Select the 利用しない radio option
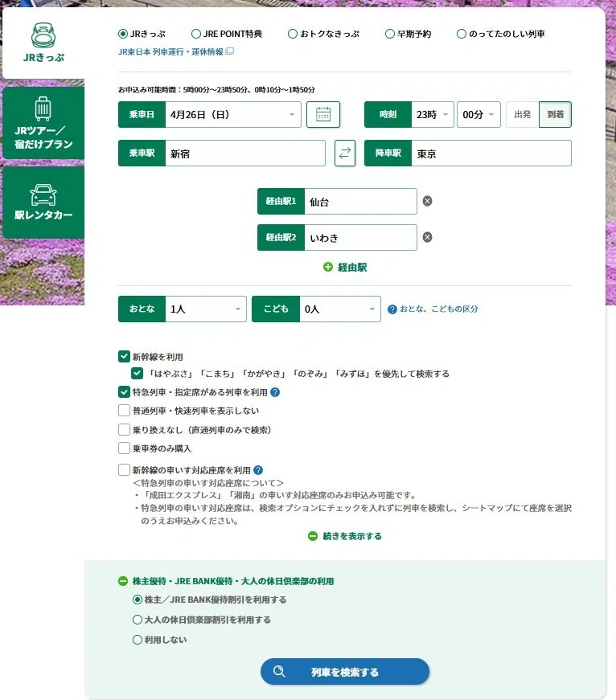The image size is (616, 700). (x=138, y=640)
